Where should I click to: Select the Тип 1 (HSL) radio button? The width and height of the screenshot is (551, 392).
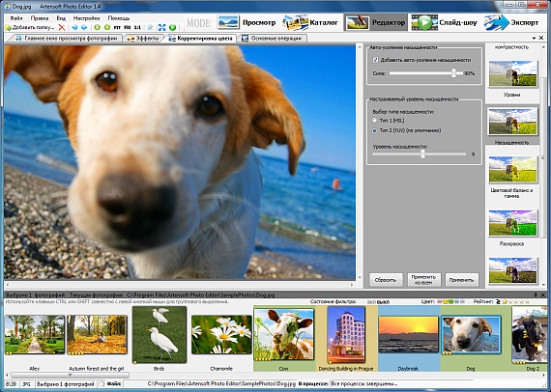(375, 121)
